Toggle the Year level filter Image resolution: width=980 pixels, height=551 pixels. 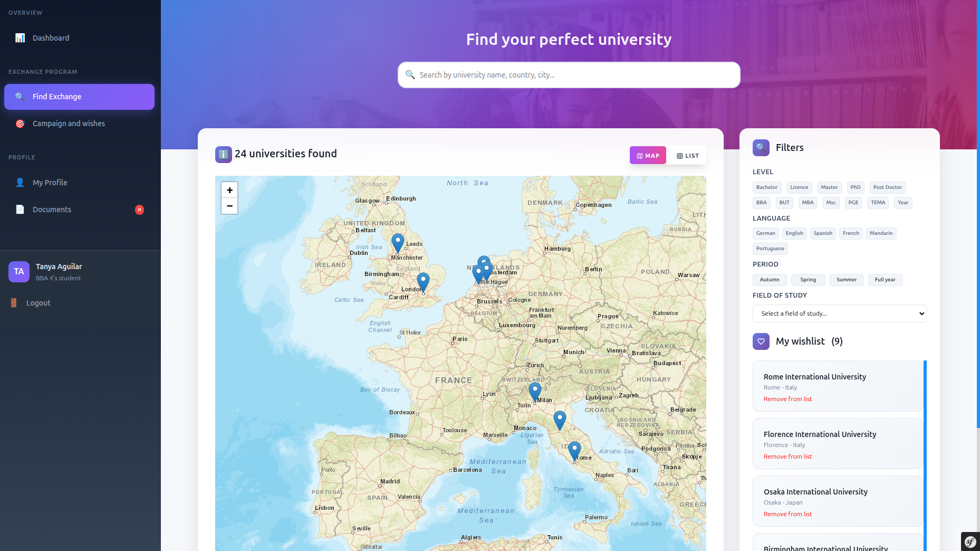904,203
